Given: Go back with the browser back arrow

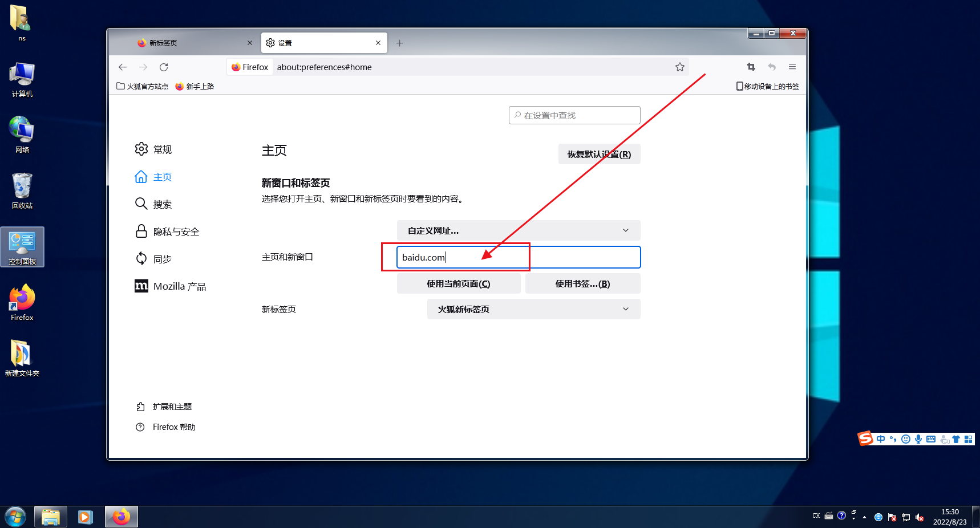Looking at the screenshot, I should click(x=123, y=67).
